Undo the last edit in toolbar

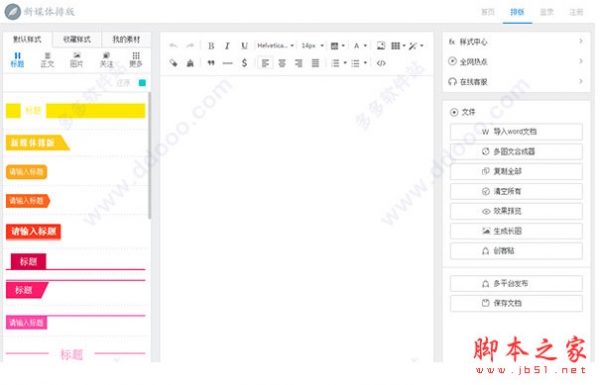pyautogui.click(x=173, y=46)
